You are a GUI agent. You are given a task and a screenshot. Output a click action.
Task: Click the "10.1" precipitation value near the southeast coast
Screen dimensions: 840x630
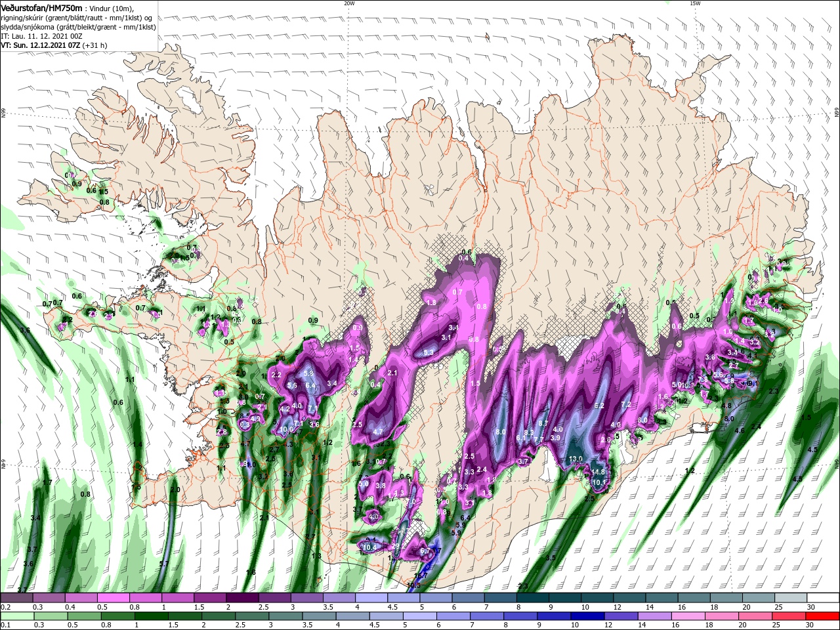(600, 482)
